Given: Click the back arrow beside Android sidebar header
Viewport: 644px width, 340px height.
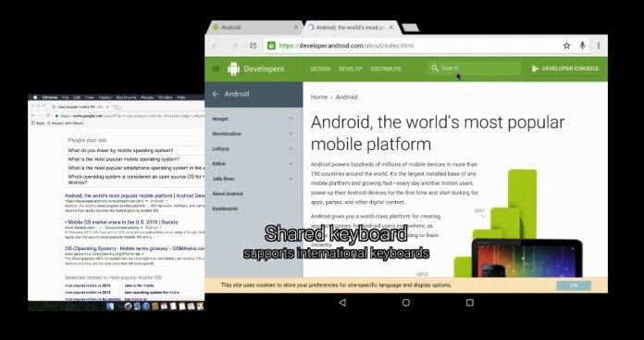Looking at the screenshot, I should click(216, 94).
